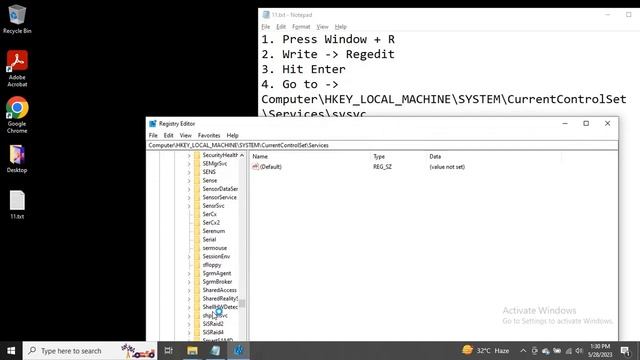Select the sfloppy registry key
640x360 pixels.
(x=212, y=265)
